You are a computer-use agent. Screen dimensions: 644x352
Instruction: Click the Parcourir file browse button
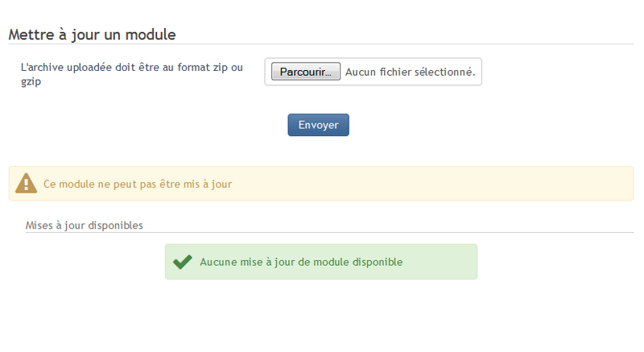click(x=306, y=72)
